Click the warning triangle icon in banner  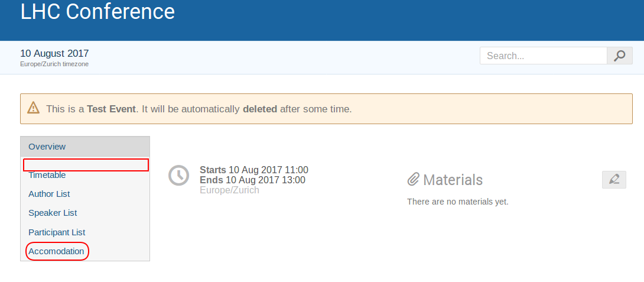33,109
